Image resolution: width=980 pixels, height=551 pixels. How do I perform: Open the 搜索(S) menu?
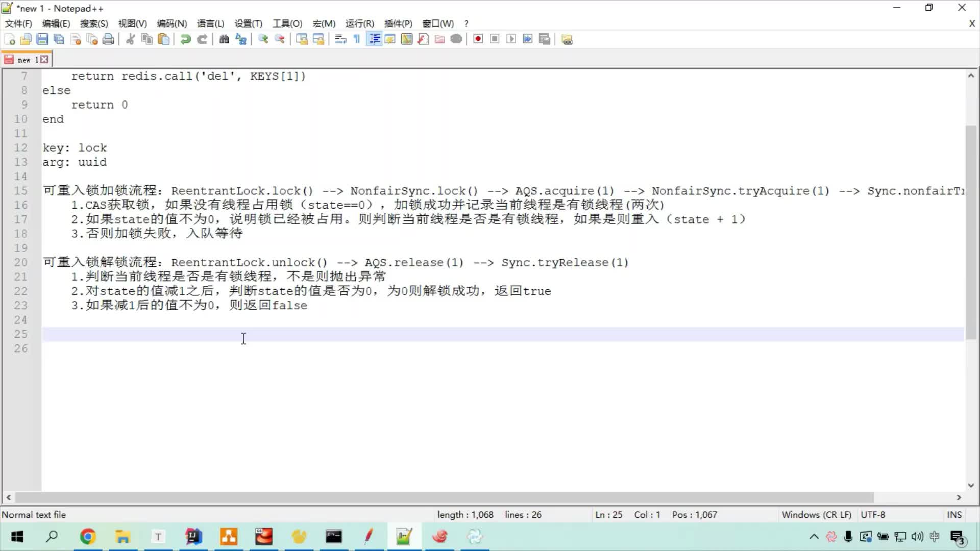(94, 23)
